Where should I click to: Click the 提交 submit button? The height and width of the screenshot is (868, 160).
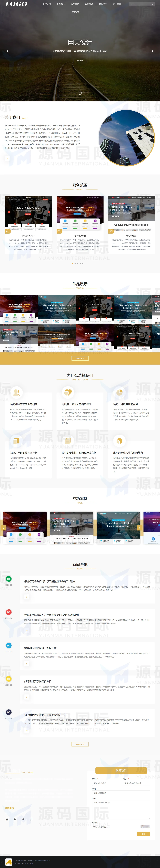click(143, 834)
